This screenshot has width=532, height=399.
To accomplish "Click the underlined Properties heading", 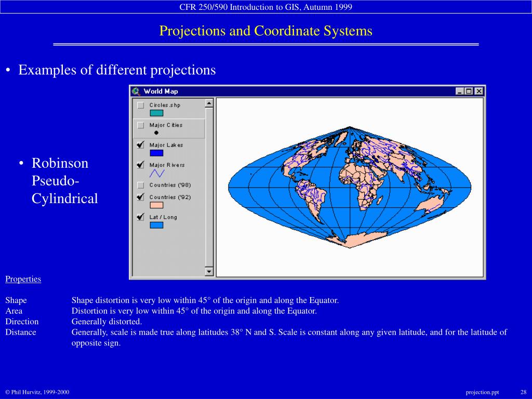I will [x=23, y=279].
